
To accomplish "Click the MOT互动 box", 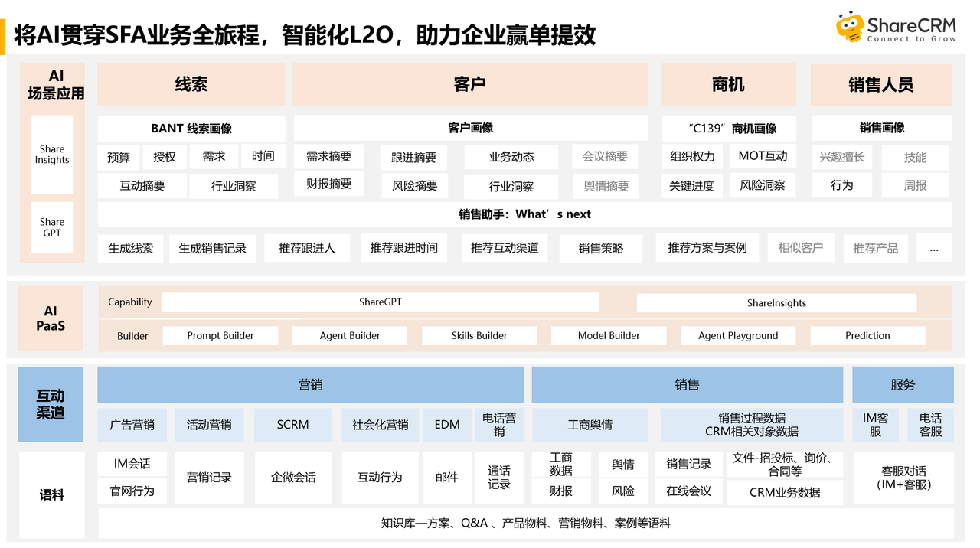I will coord(763,156).
